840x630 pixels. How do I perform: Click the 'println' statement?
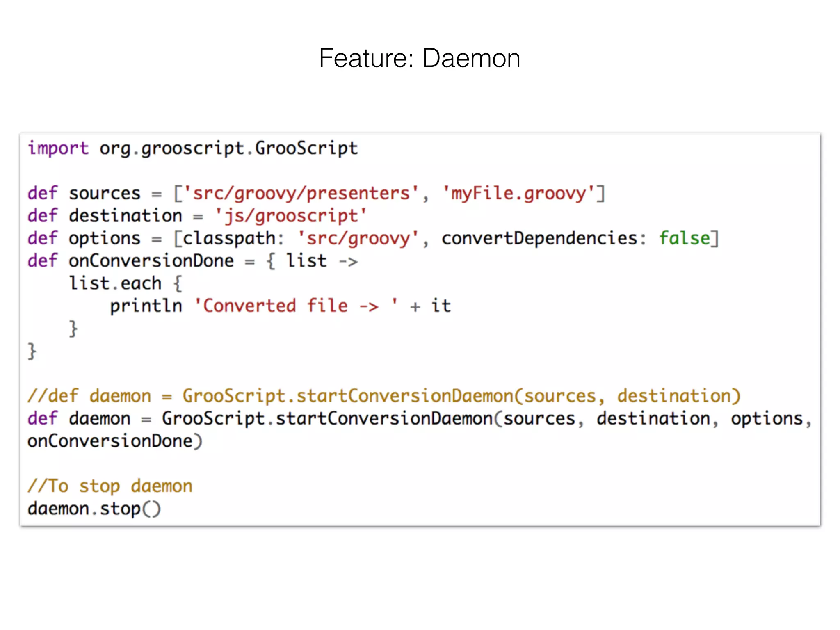281,306
